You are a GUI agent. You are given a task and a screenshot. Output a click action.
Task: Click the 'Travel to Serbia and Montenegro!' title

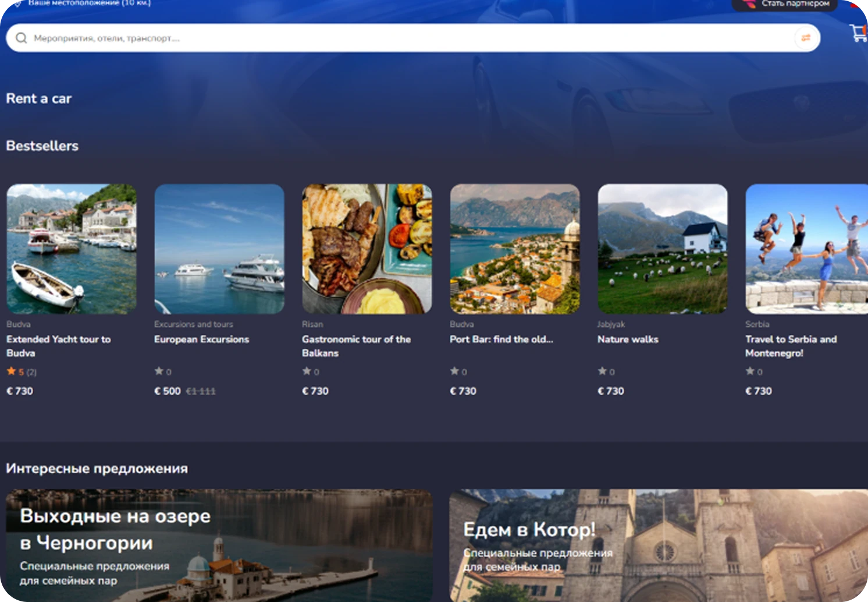(x=791, y=346)
